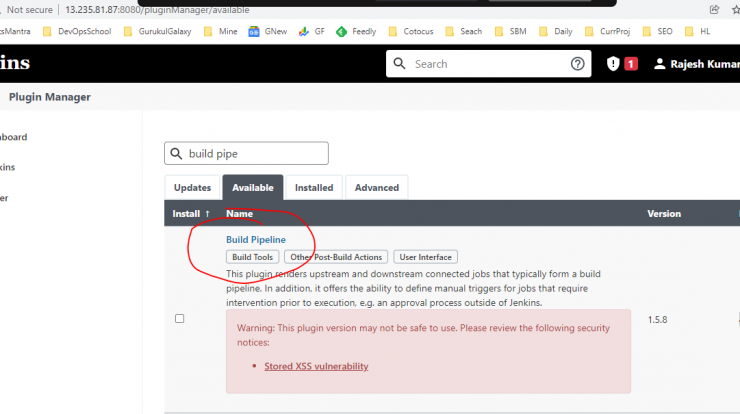This screenshot has height=414, width=740.
Task: Click the user profile icon beside Rajesh Kumar
Action: pos(659,64)
